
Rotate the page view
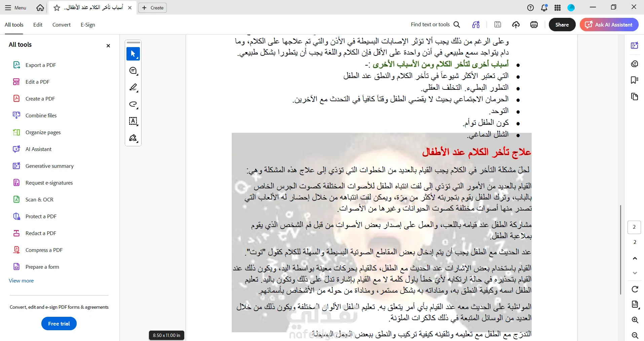pos(635,289)
